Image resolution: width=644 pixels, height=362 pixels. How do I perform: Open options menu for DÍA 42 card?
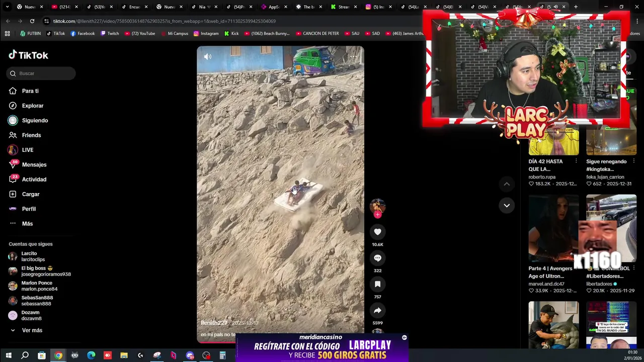click(x=576, y=161)
